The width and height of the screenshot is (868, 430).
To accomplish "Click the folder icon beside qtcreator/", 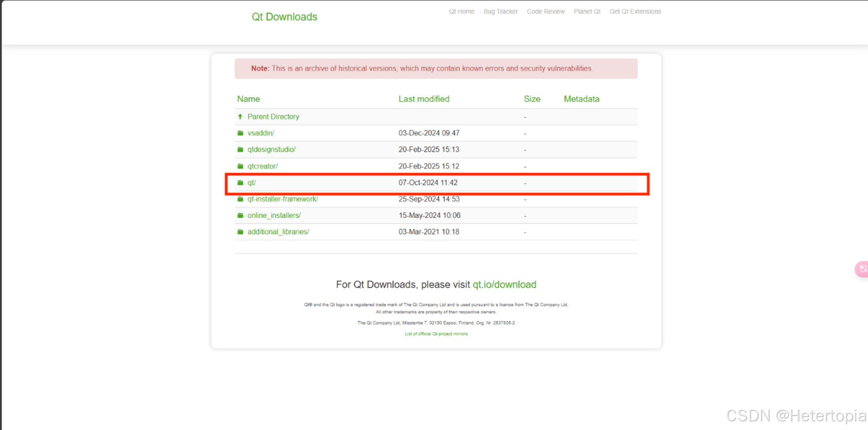I will point(240,166).
